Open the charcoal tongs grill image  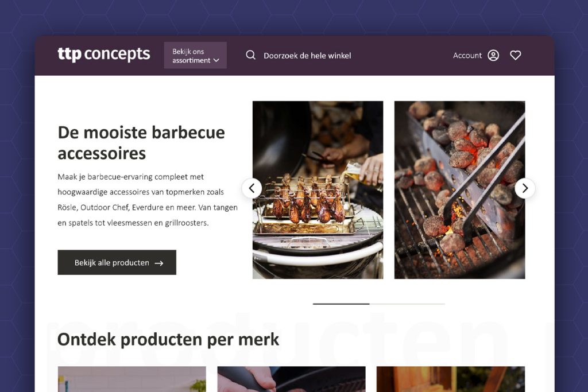tap(459, 189)
